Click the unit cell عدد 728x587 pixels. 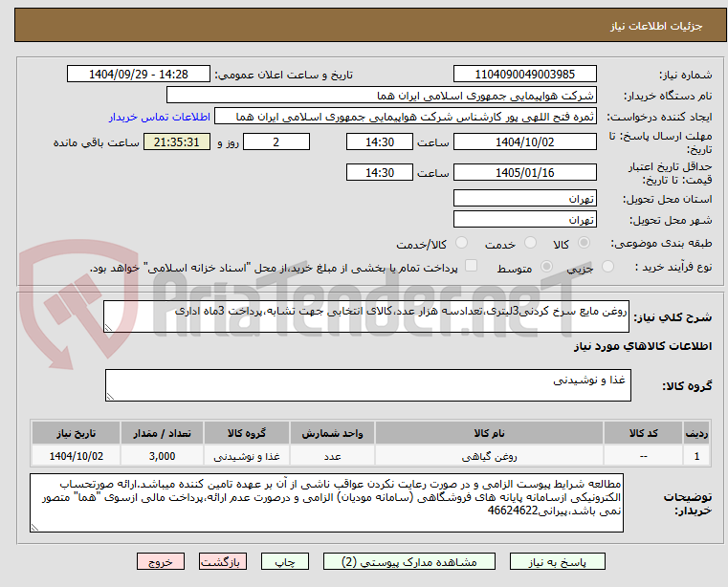click(x=332, y=456)
